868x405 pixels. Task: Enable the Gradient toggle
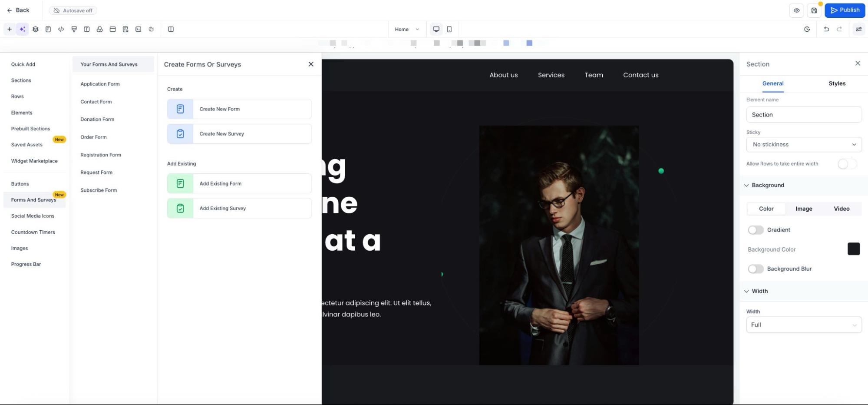coord(756,230)
